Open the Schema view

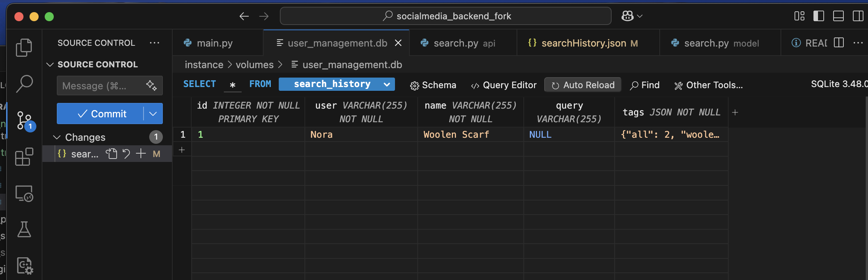pyautogui.click(x=433, y=85)
